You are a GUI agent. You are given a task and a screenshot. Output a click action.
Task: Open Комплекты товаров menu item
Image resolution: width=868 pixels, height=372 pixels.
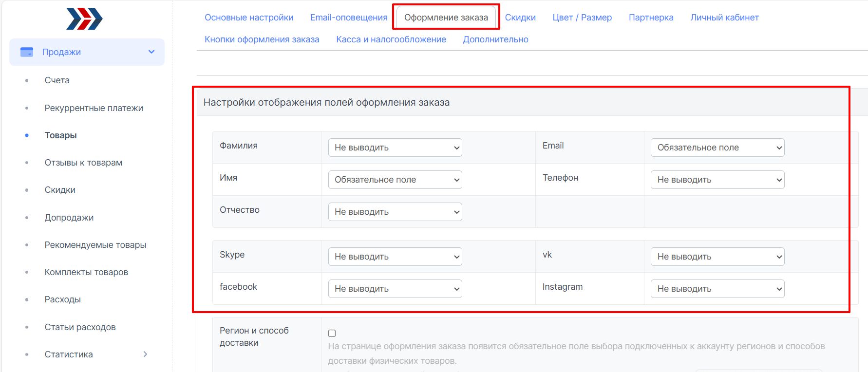[x=86, y=272]
